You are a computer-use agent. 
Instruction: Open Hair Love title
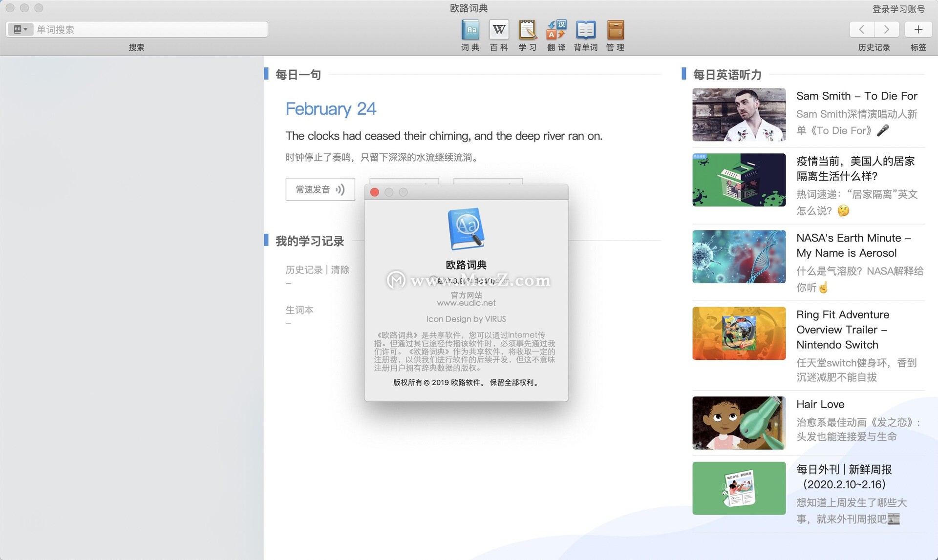coord(820,404)
